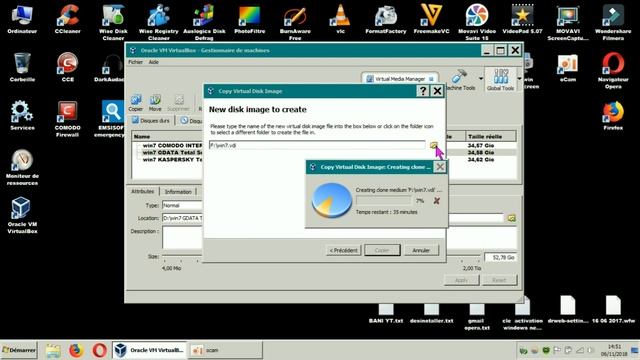Launch MOVAVI ScreenCapture shortcut
Image resolution: width=640 pixels, height=360 pixels.
[x=568, y=22]
